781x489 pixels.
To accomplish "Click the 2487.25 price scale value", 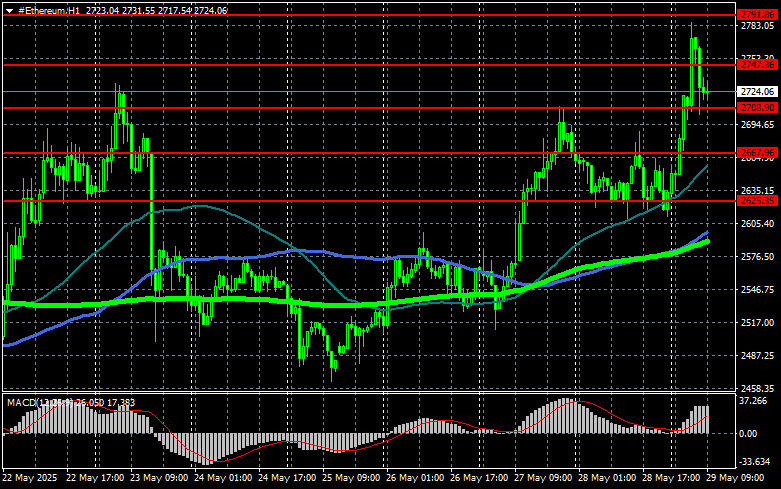I will (x=757, y=356).
